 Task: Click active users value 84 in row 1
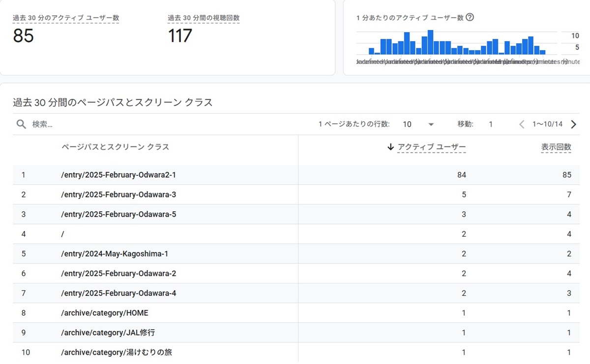[461, 175]
